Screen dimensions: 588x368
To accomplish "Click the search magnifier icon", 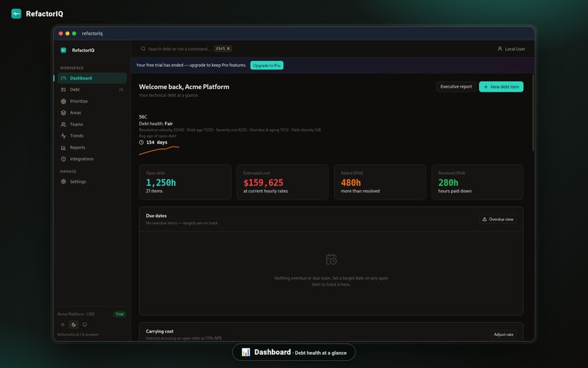I will pos(143,49).
